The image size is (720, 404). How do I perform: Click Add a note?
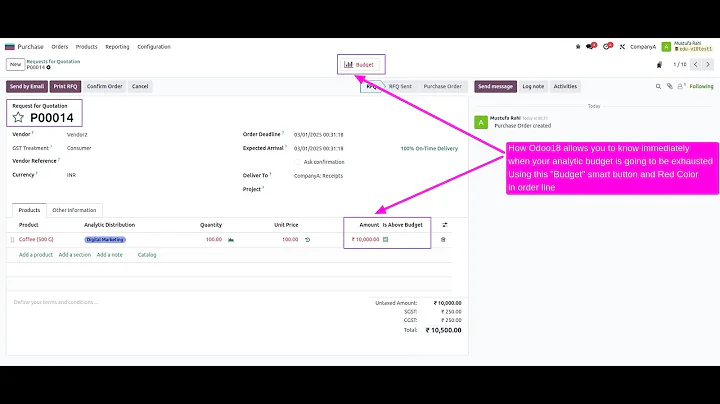tap(109, 255)
